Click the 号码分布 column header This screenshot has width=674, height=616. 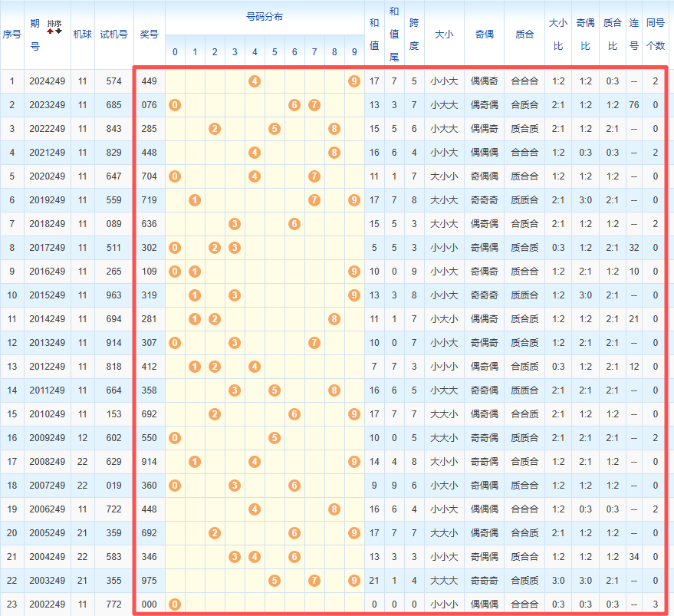coord(264,17)
